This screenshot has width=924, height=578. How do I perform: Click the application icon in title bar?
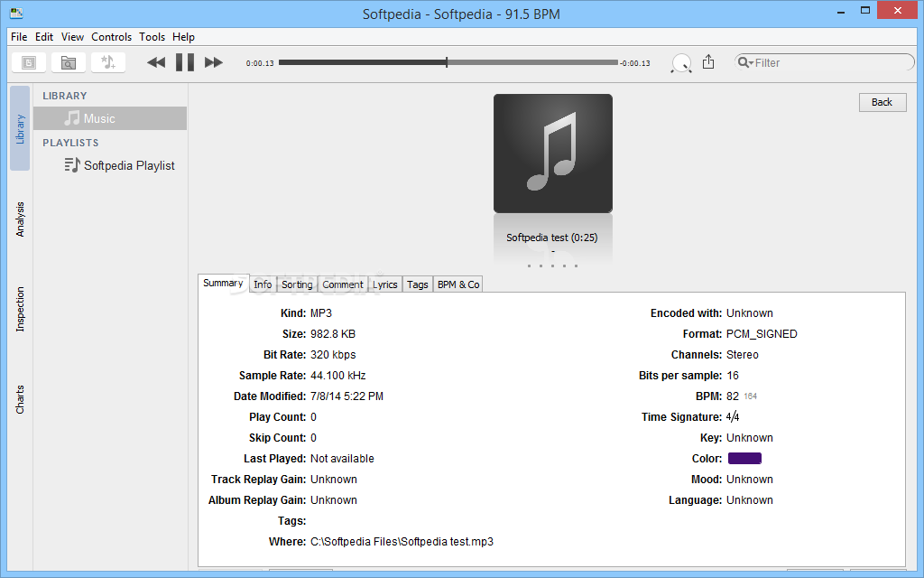point(16,13)
